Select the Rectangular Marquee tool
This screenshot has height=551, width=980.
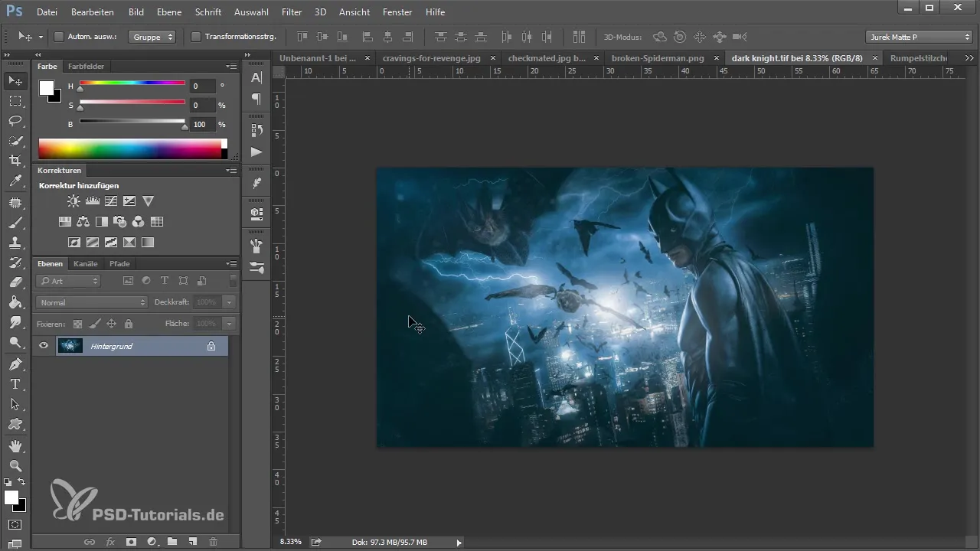pos(15,101)
